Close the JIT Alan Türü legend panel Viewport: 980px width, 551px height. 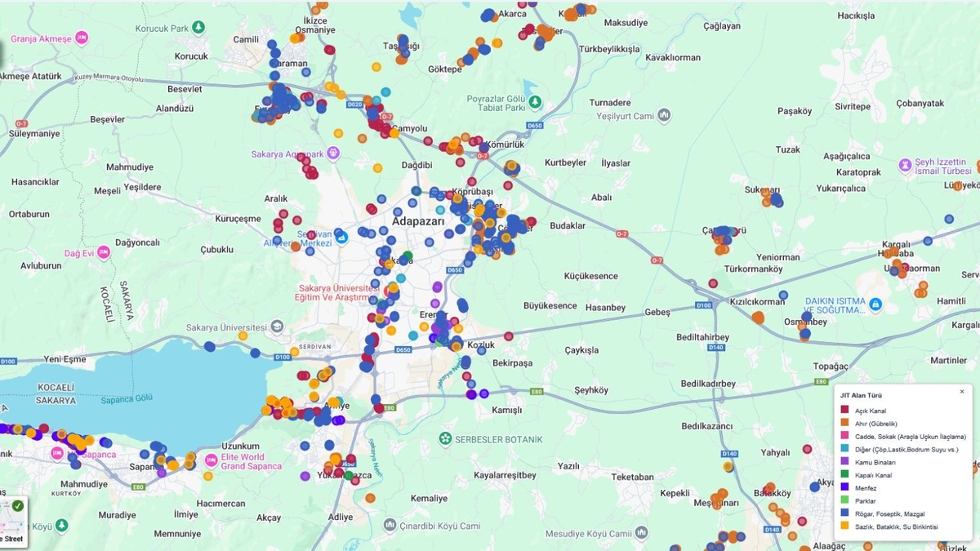961,392
